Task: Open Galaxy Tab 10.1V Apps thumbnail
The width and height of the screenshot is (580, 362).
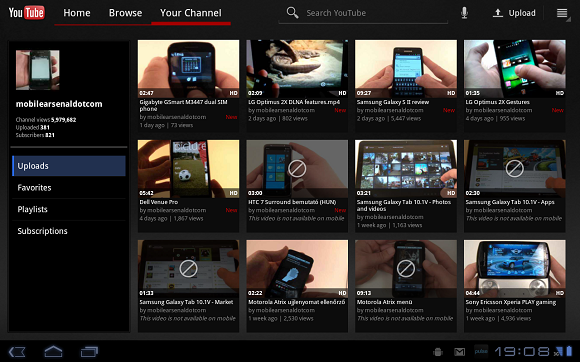Action: (515, 169)
